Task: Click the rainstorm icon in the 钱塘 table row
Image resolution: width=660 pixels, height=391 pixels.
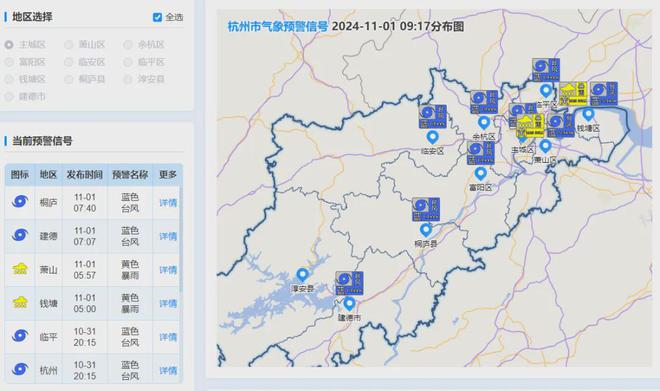Action: coord(20,302)
